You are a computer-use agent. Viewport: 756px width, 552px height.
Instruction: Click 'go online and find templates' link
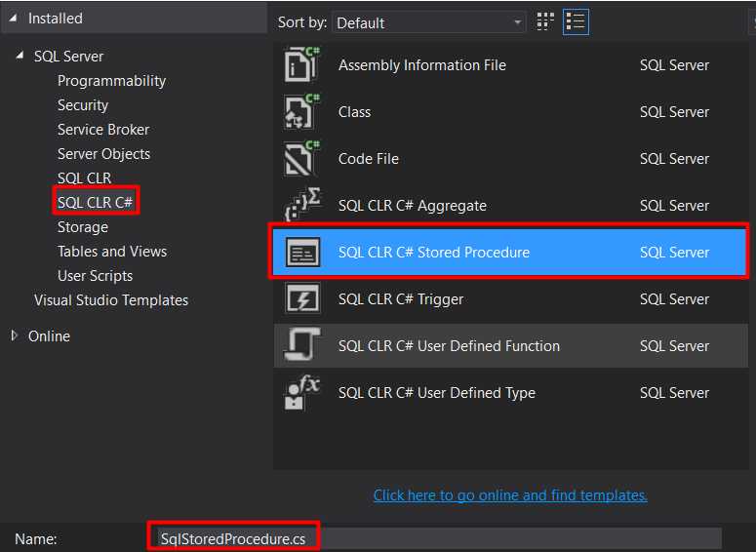[x=510, y=495]
